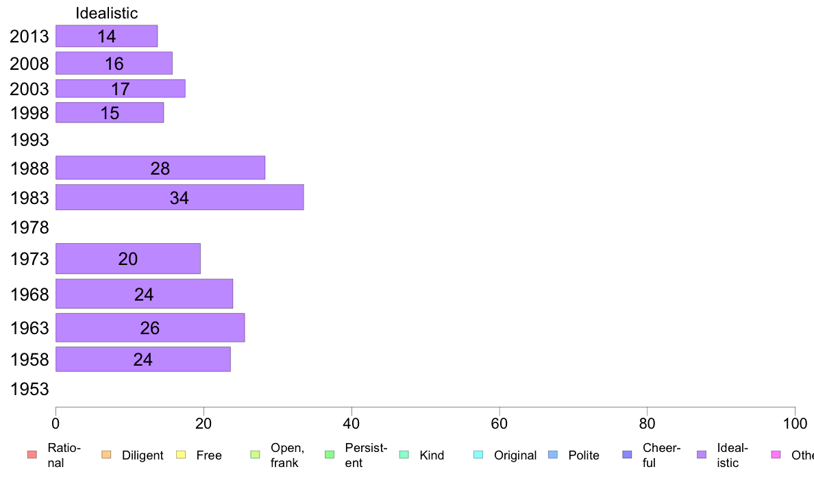This screenshot has height=504, width=814.
Task: Click the Kind legend swatch
Action: (x=404, y=455)
